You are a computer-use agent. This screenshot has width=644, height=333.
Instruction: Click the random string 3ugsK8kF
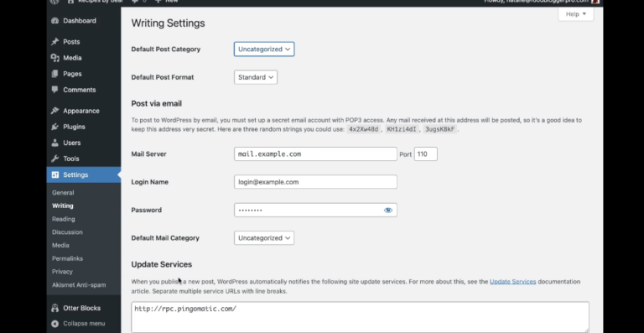(x=440, y=129)
